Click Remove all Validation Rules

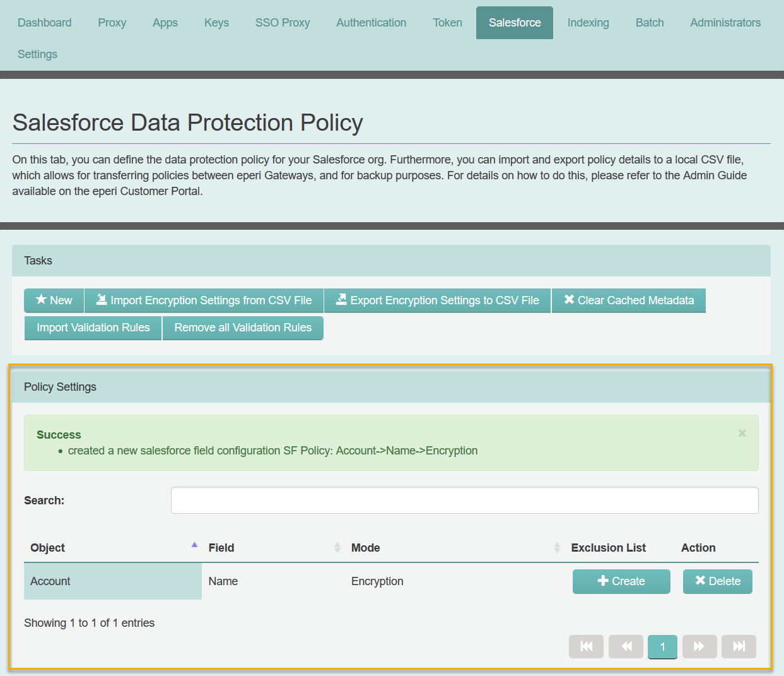point(243,328)
